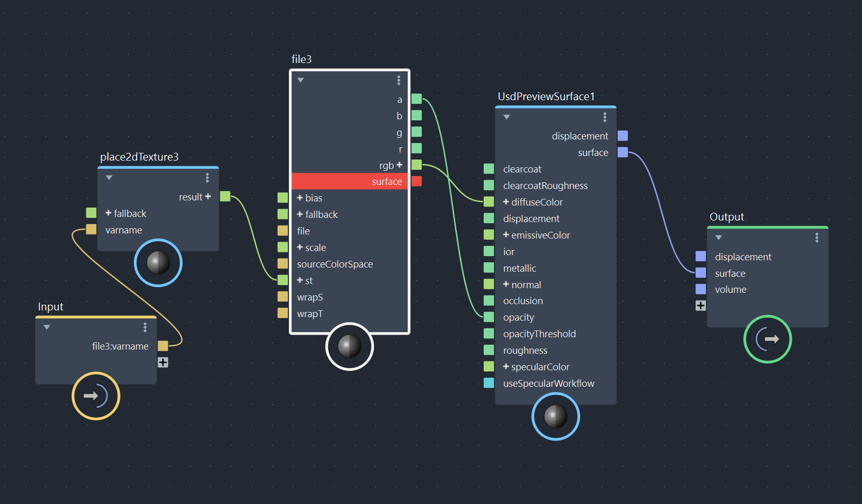Click the plus button next to volume on Output
Screen dimensions: 862x504
pyautogui.click(x=701, y=305)
